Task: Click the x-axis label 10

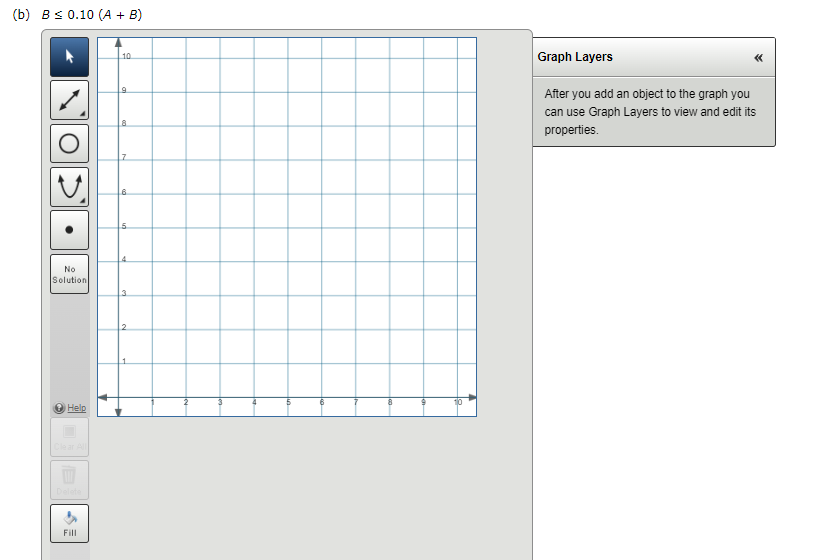Action: click(x=458, y=403)
